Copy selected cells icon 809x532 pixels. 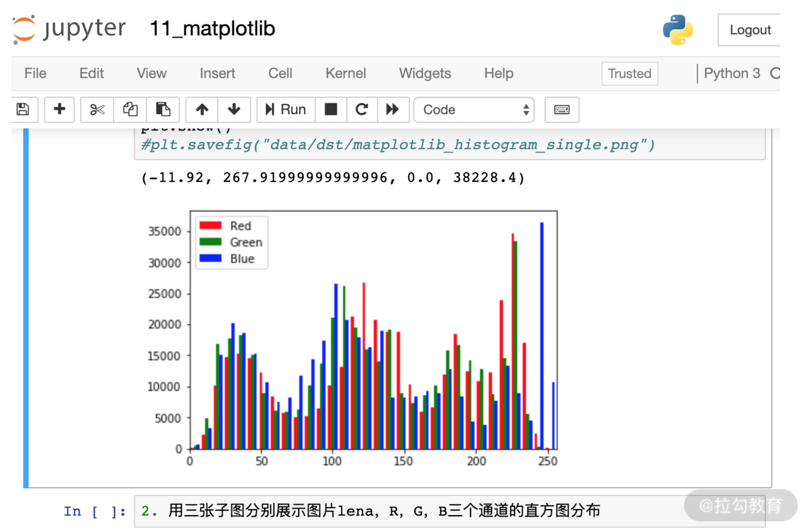click(x=130, y=109)
